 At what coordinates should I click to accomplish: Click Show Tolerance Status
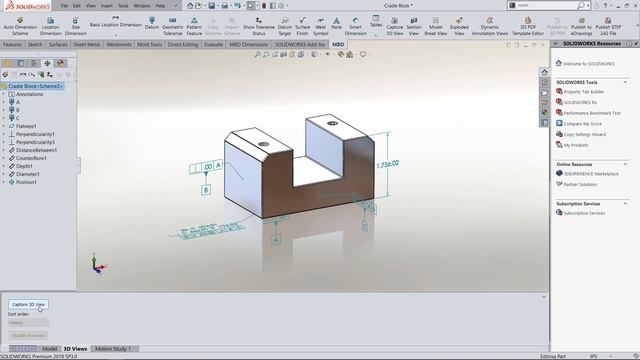click(259, 26)
